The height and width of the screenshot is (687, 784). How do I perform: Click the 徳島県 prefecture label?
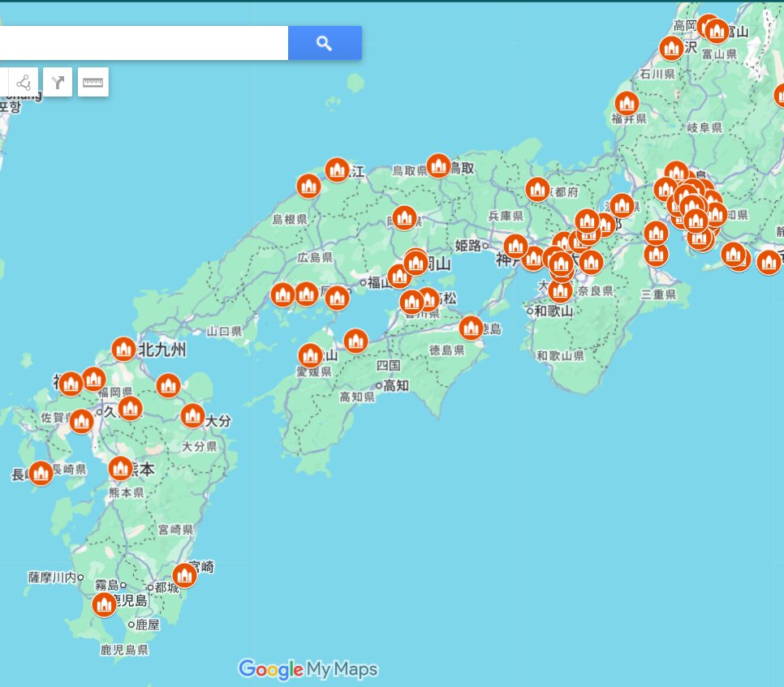[447, 350]
